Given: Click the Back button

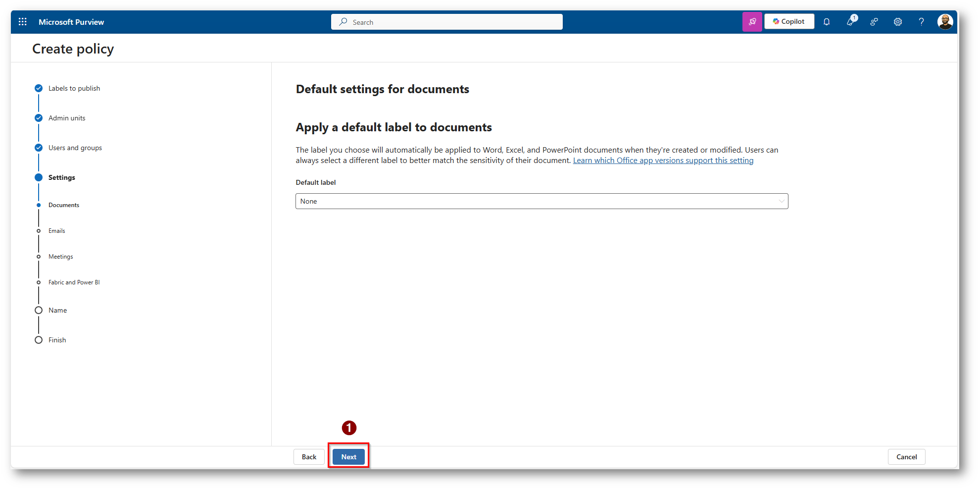Looking at the screenshot, I should click(x=309, y=457).
